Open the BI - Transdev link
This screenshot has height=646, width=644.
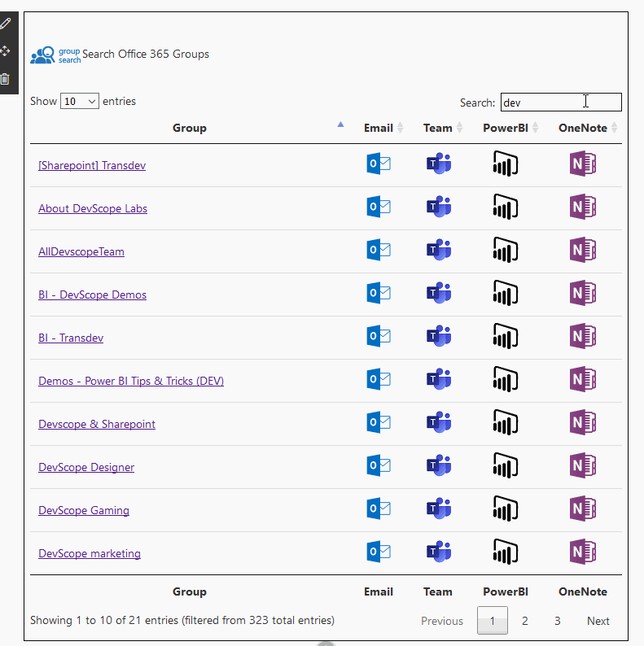(71, 338)
